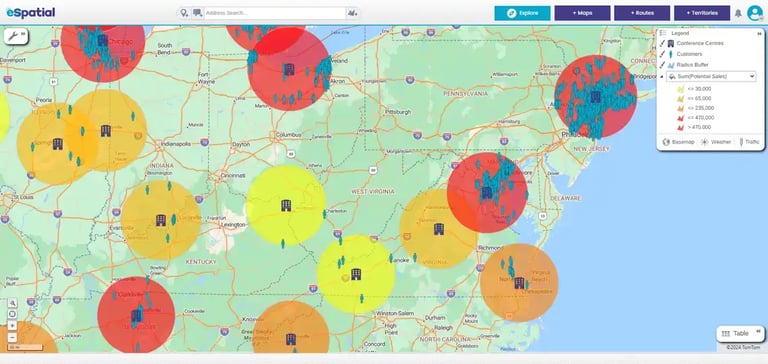Screen dimensions: 768x364
Task: Click the building marker in the Nashville red circle
Action: tap(137, 315)
